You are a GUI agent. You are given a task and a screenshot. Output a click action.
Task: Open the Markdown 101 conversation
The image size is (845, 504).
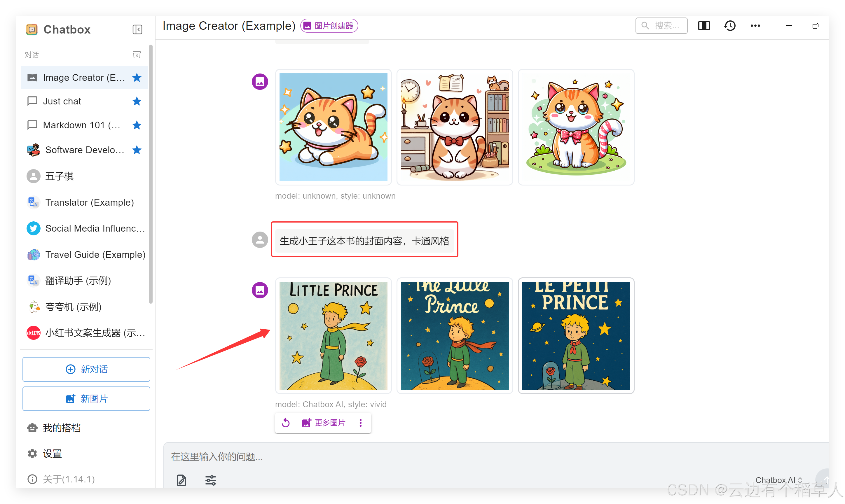[84, 125]
